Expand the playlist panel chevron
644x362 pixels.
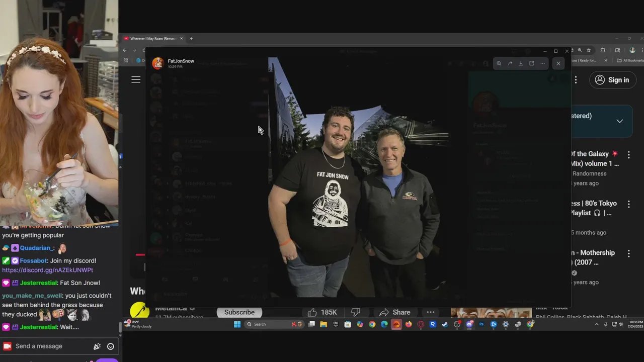click(619, 121)
